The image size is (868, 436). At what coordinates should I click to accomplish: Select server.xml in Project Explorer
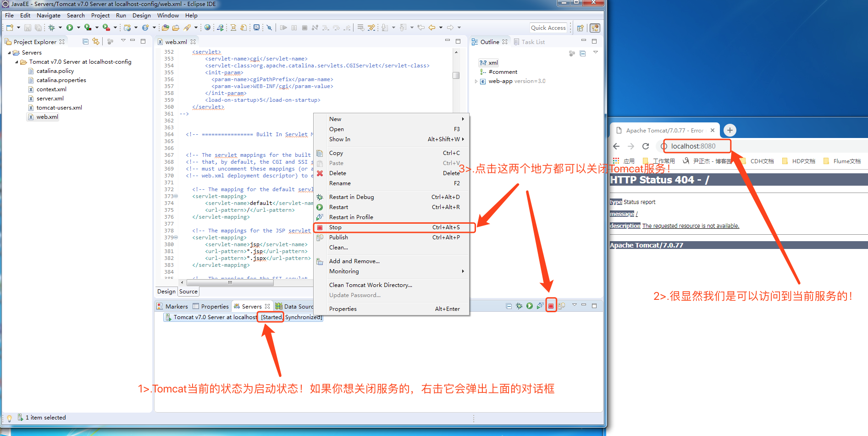pyautogui.click(x=50, y=99)
